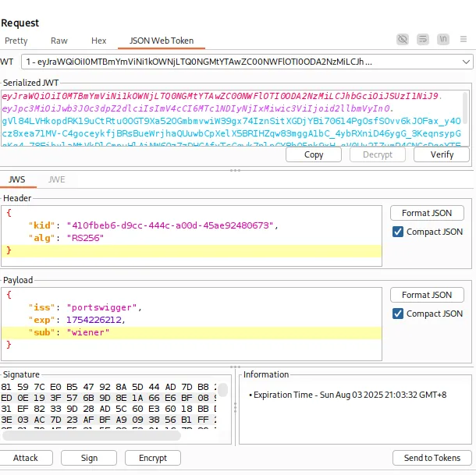Click the splitter handle above the Signature panel
This screenshot has width=476, height=475.
coord(235,367)
